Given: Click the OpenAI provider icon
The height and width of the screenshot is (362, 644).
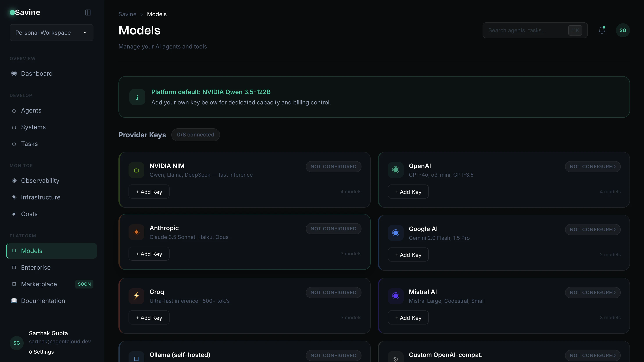Looking at the screenshot, I should (395, 170).
